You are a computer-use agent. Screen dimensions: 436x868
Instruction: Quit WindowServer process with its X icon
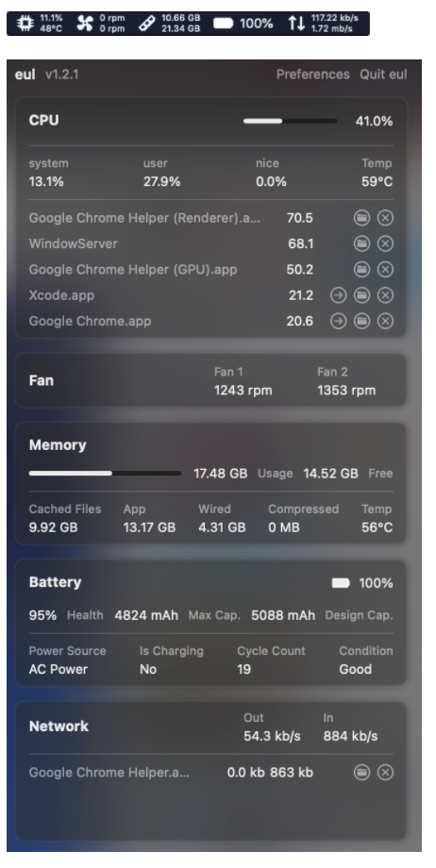(x=385, y=243)
